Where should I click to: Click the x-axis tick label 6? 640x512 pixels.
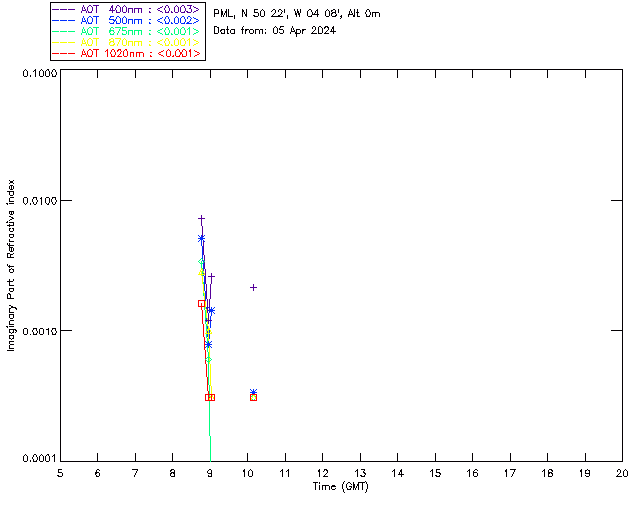[x=98, y=473]
